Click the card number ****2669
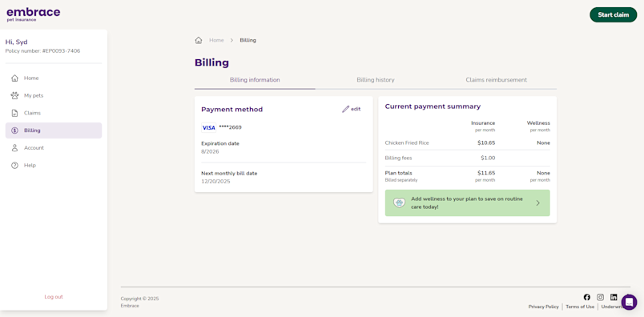The height and width of the screenshot is (317, 644). tap(231, 127)
